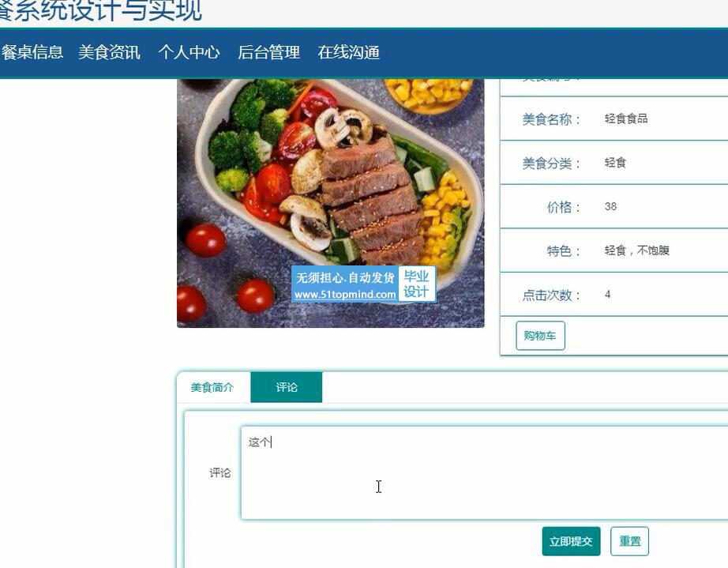Click the 购物车 button

540,335
